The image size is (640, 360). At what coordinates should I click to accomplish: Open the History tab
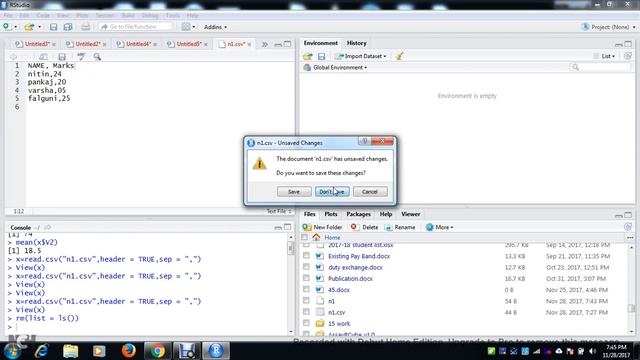pyautogui.click(x=357, y=43)
